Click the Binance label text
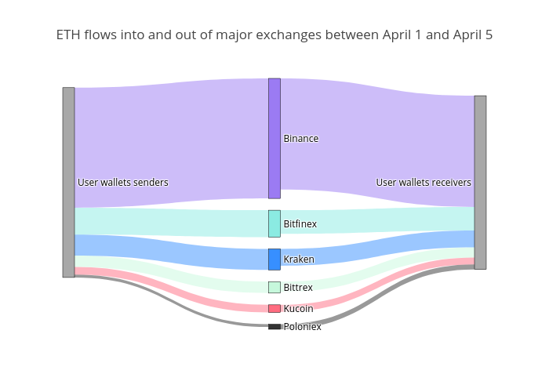 point(301,139)
